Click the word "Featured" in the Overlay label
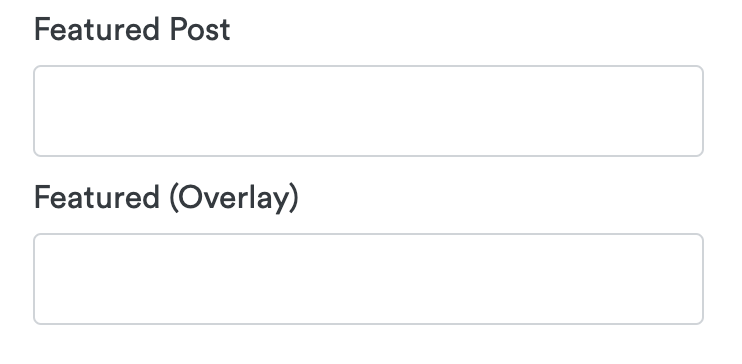This screenshot has height=364, width=742. [97, 197]
